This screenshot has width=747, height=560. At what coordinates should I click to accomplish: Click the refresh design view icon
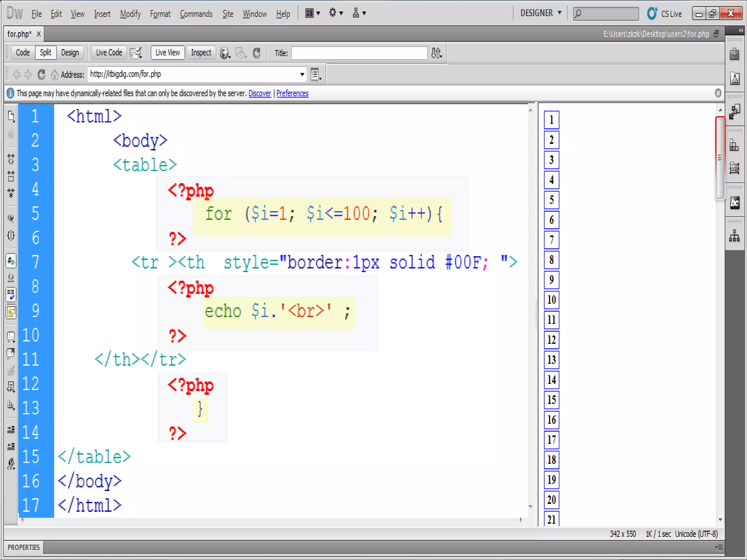point(257,53)
